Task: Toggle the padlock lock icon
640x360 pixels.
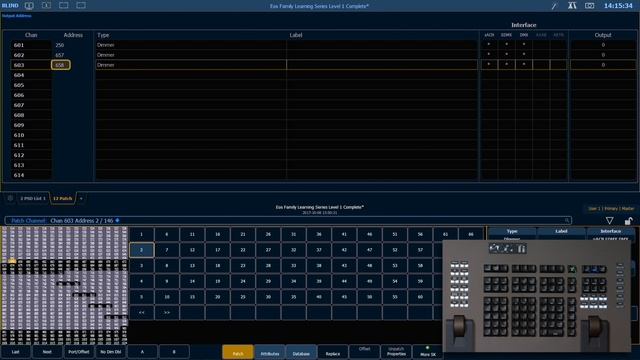Action: 628,221
